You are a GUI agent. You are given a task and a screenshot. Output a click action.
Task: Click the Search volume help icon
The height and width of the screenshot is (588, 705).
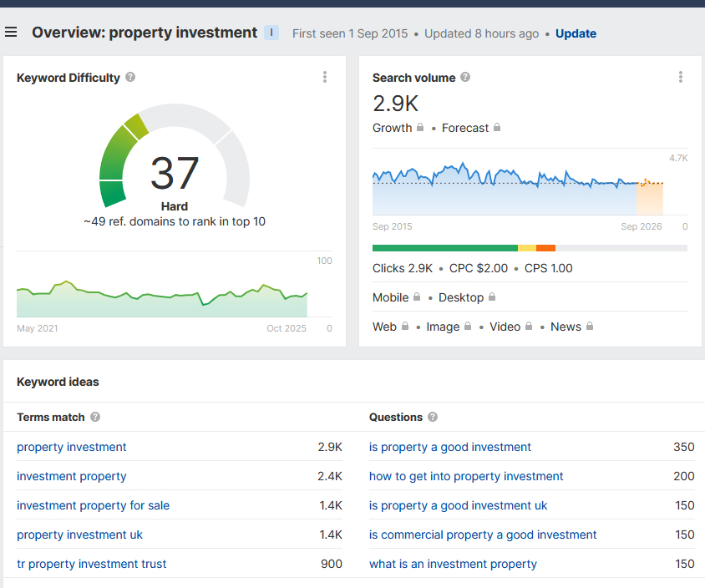pos(465,78)
